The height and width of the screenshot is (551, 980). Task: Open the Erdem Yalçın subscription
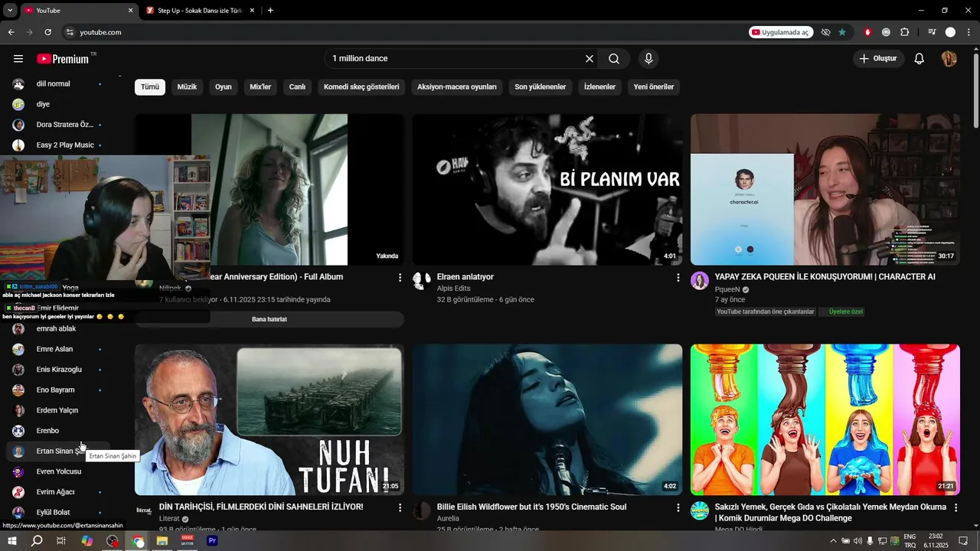(x=57, y=410)
